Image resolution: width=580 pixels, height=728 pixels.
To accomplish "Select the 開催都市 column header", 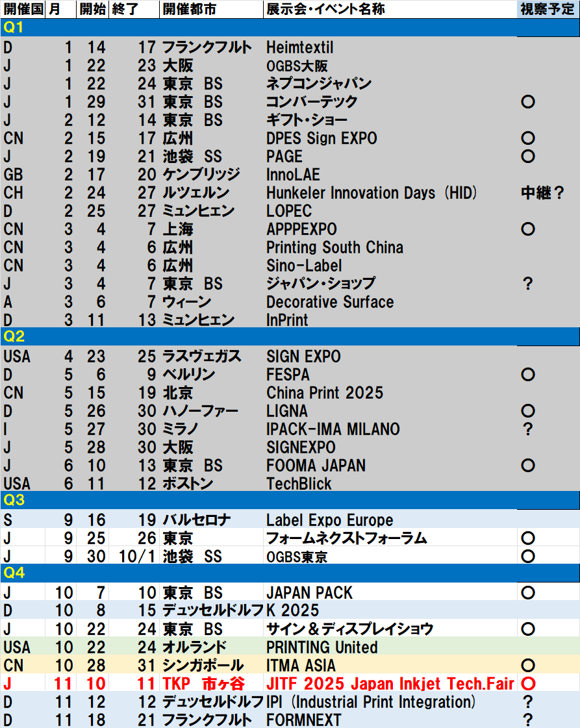I will 211,9.
